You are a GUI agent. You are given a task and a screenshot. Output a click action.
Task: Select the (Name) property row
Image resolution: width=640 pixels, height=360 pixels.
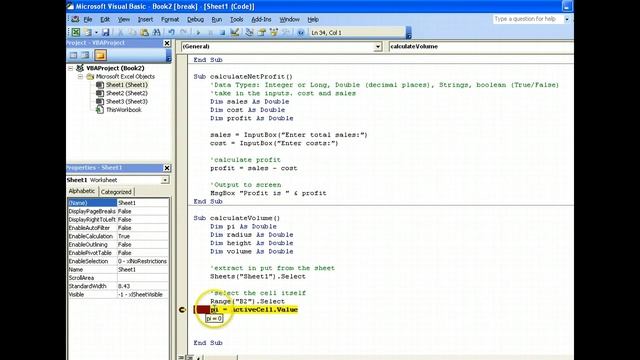click(x=118, y=203)
